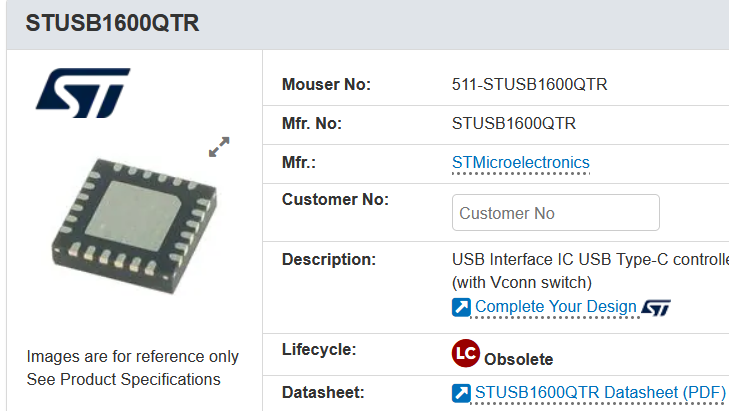Click the Lifecycle: row label
Image resolution: width=729 pixels, height=411 pixels.
319,350
